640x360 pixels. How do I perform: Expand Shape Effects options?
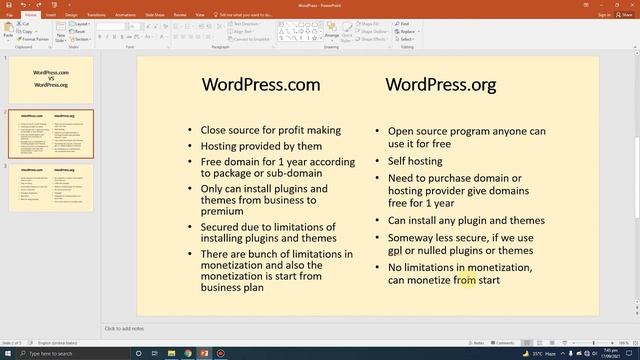(371, 39)
